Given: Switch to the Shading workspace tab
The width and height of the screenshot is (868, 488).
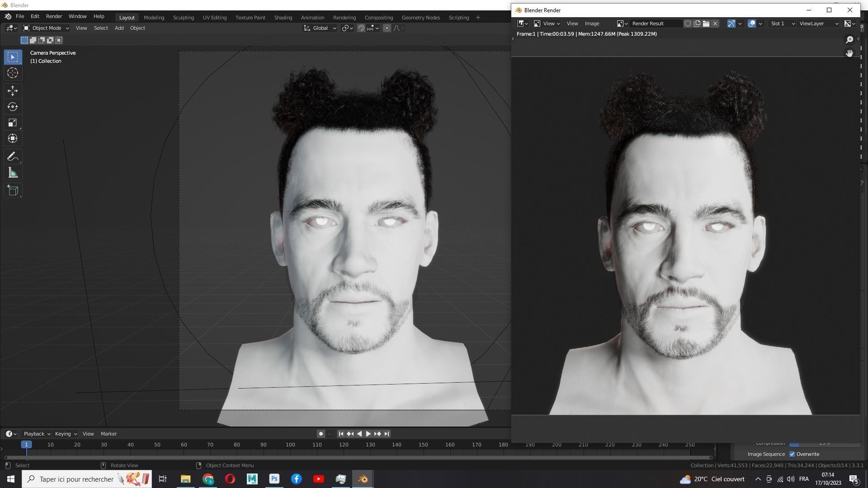Looking at the screenshot, I should pyautogui.click(x=283, y=18).
